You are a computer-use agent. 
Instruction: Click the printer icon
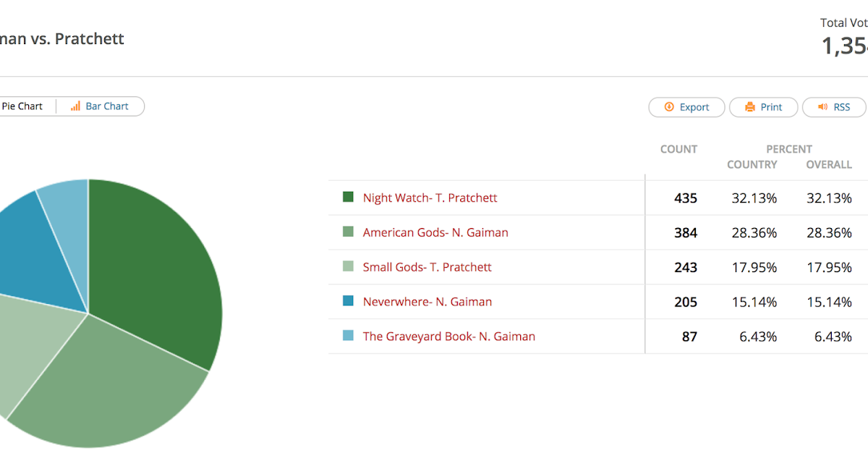tap(750, 106)
